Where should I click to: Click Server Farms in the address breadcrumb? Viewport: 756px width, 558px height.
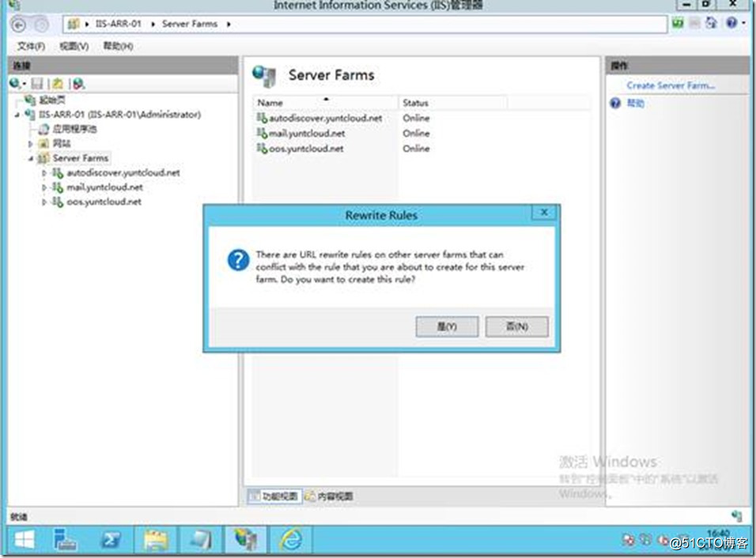(x=190, y=24)
